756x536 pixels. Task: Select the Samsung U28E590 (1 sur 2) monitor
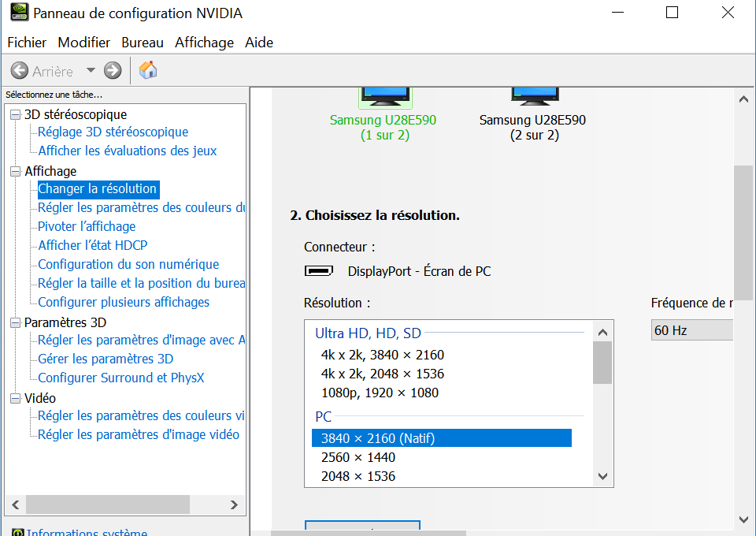pos(384,115)
